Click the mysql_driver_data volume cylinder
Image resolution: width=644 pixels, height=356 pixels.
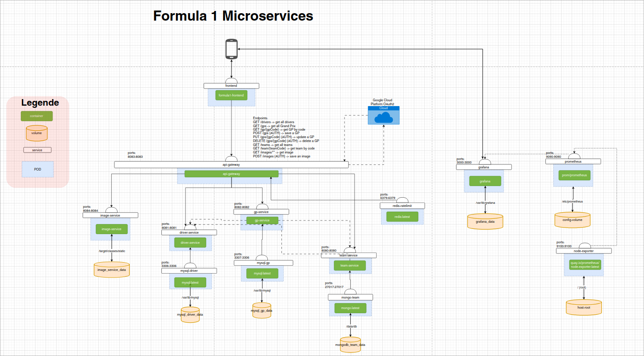[190, 315]
